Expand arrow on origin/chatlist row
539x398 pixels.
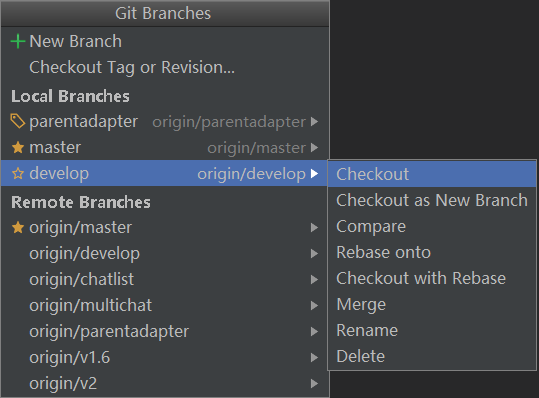[x=314, y=279]
